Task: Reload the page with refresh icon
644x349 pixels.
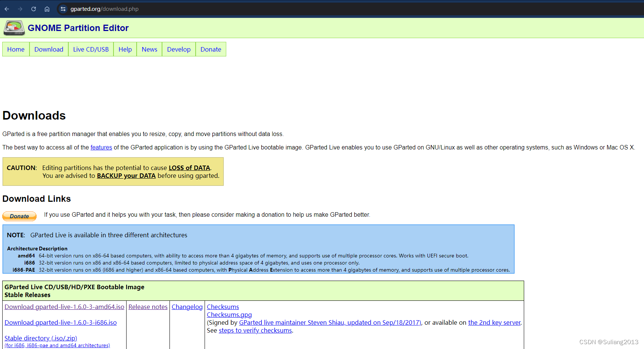Action: (34, 9)
